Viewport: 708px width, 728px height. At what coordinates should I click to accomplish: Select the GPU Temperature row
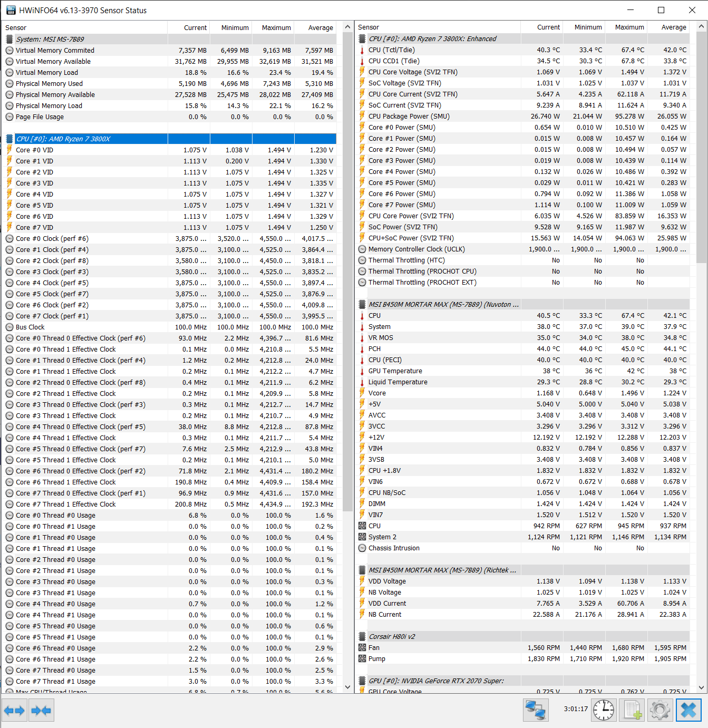[x=522, y=371]
